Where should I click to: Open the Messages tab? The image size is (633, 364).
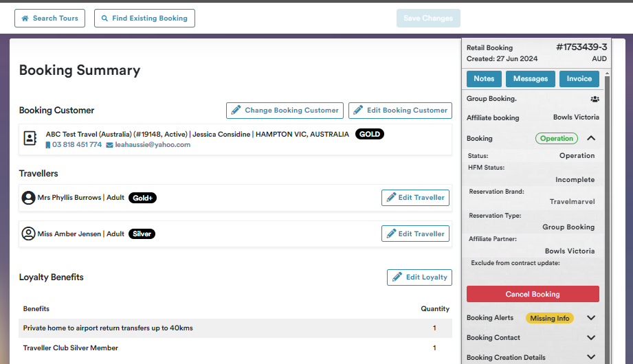531,79
